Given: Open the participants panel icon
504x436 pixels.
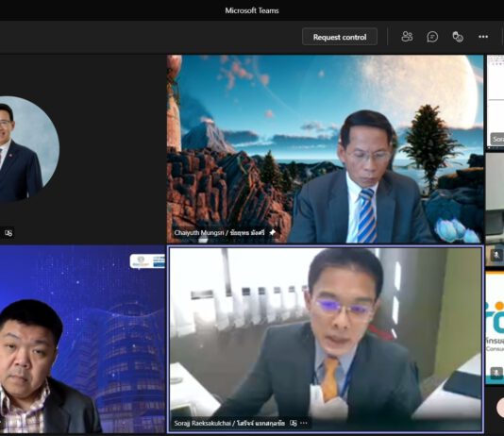Looking at the screenshot, I should click(407, 37).
